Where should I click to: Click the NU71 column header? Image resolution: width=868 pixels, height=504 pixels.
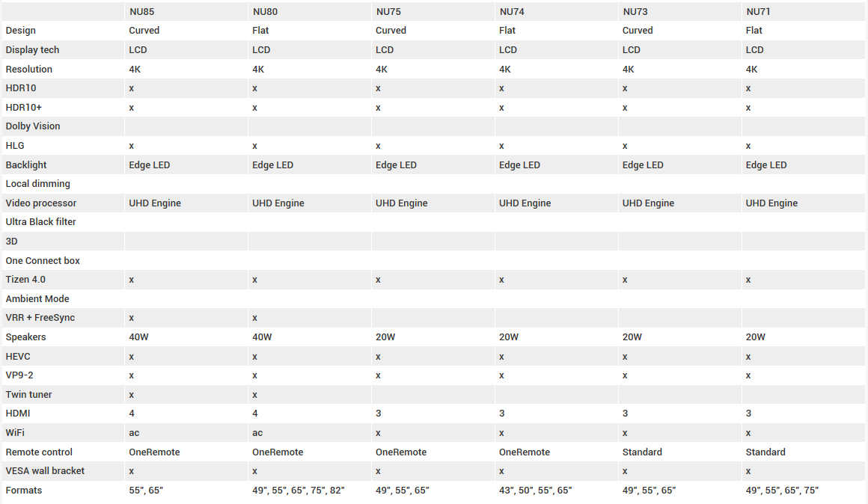coord(759,11)
